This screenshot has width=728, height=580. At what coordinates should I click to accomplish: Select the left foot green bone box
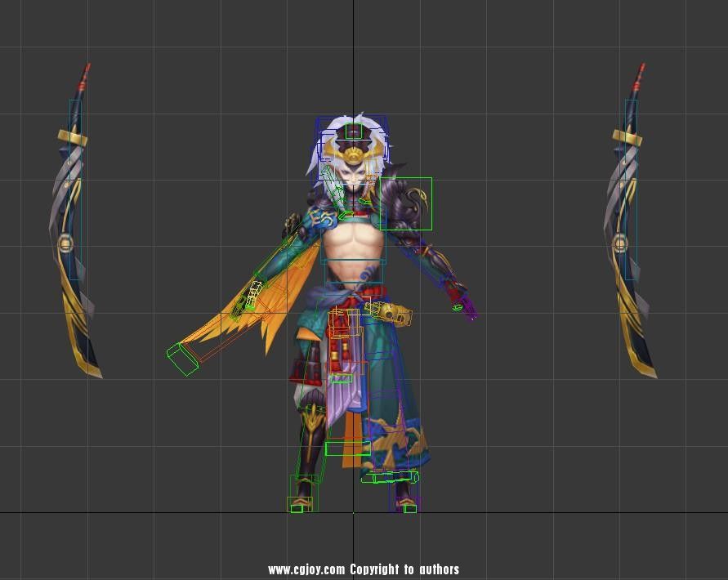(301, 506)
